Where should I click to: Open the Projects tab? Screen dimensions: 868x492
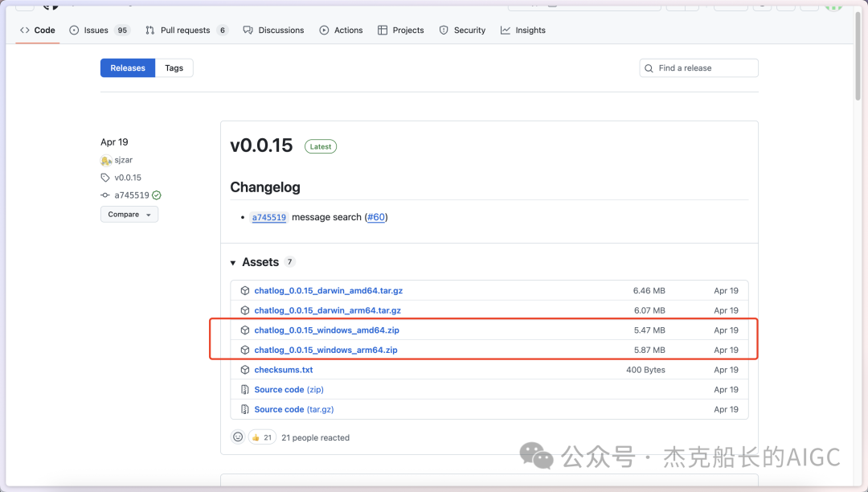(x=401, y=31)
